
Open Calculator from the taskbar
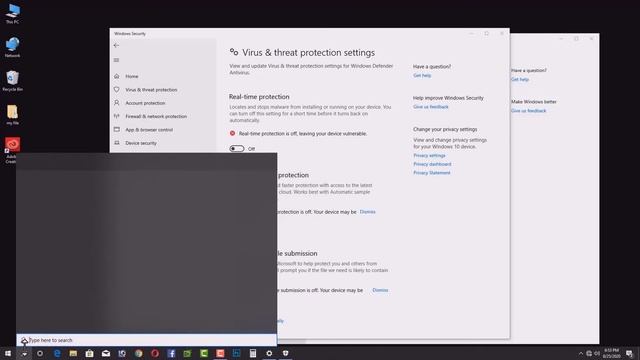[253, 353]
